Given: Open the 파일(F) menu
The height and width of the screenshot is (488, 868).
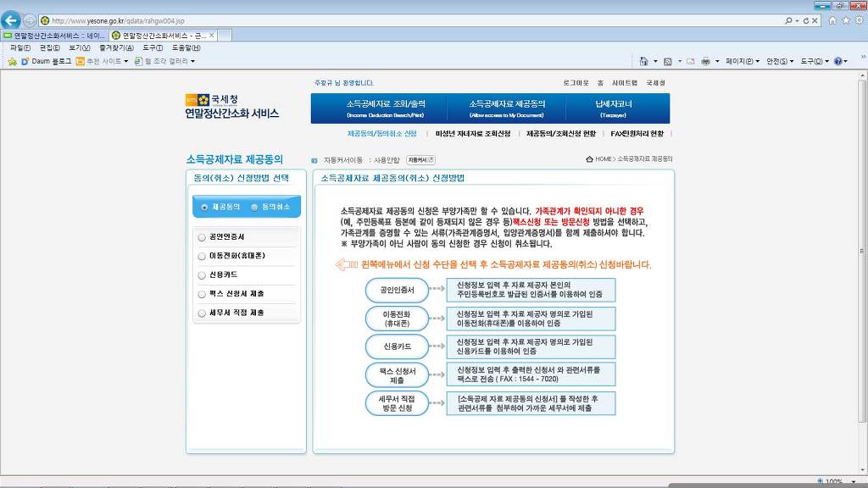Looking at the screenshot, I should (x=20, y=48).
